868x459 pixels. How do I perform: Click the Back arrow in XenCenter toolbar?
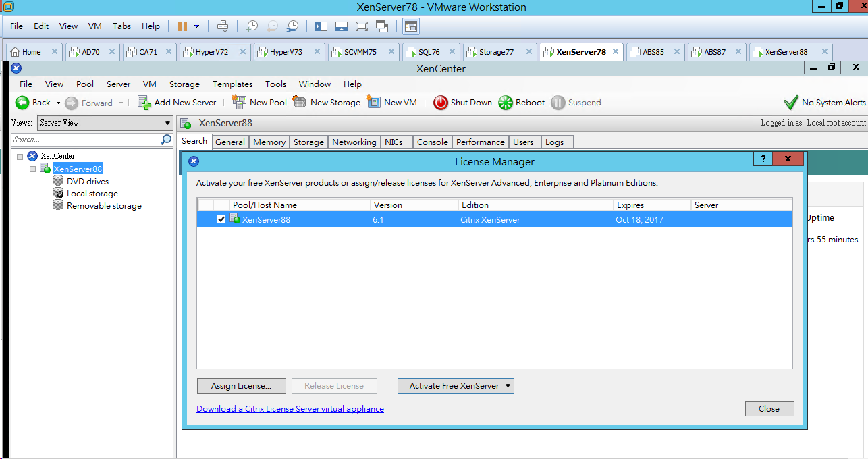[22, 103]
